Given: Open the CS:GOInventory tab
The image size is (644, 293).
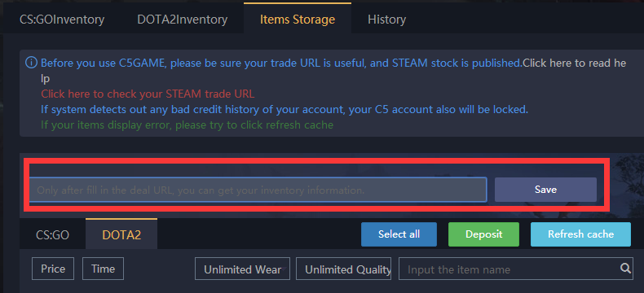Looking at the screenshot, I should 62,20.
